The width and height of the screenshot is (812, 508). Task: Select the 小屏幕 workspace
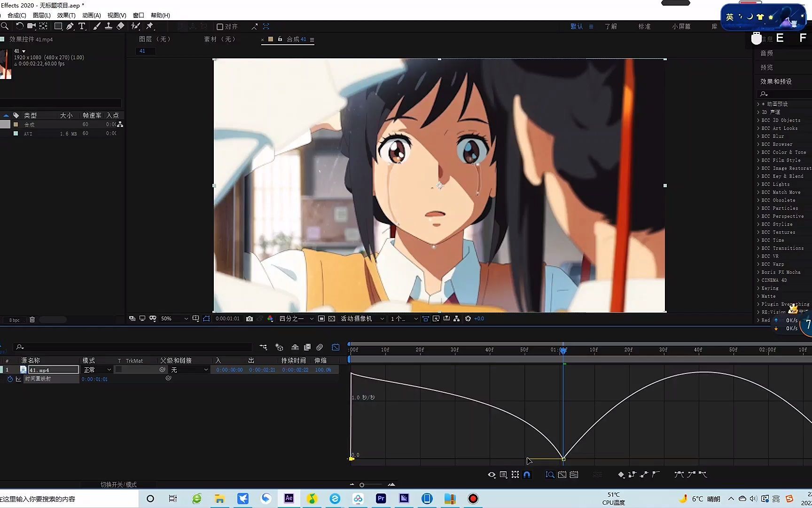pos(681,26)
